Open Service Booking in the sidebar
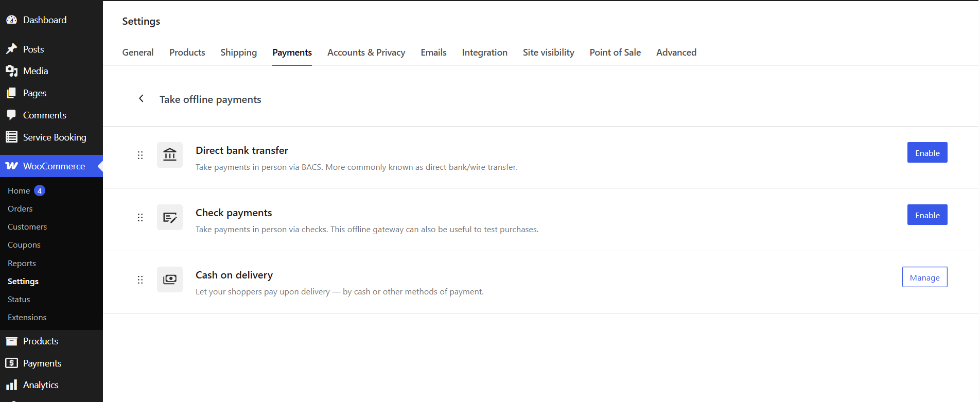The image size is (980, 402). point(54,137)
